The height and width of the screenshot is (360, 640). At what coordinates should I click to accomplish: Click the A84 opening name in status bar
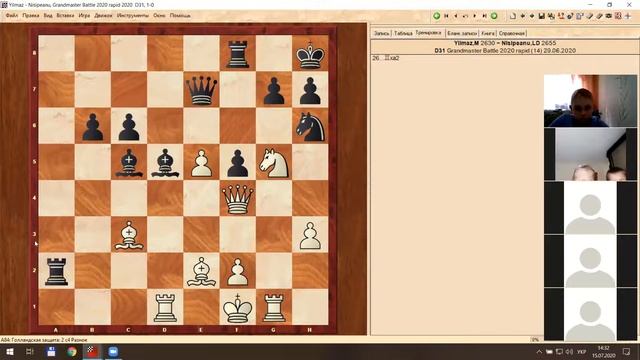[x=44, y=340]
